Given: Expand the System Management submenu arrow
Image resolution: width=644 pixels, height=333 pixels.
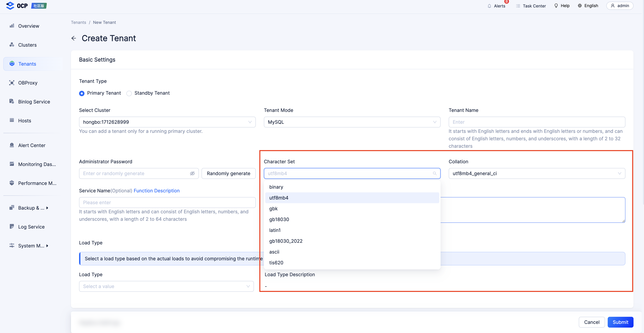Looking at the screenshot, I should 47,246.
